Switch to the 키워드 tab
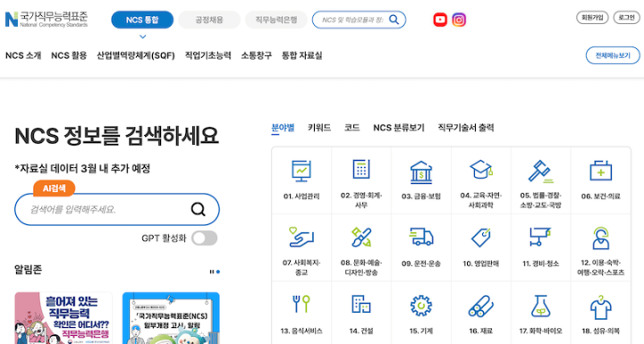644x344 pixels. tap(319, 128)
